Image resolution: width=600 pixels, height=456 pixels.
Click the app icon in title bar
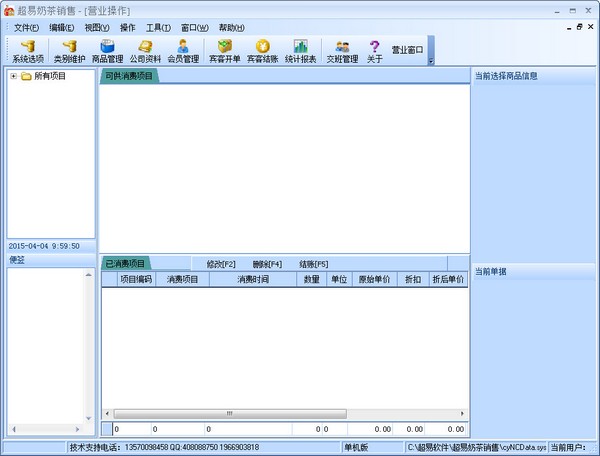pyautogui.click(x=9, y=11)
